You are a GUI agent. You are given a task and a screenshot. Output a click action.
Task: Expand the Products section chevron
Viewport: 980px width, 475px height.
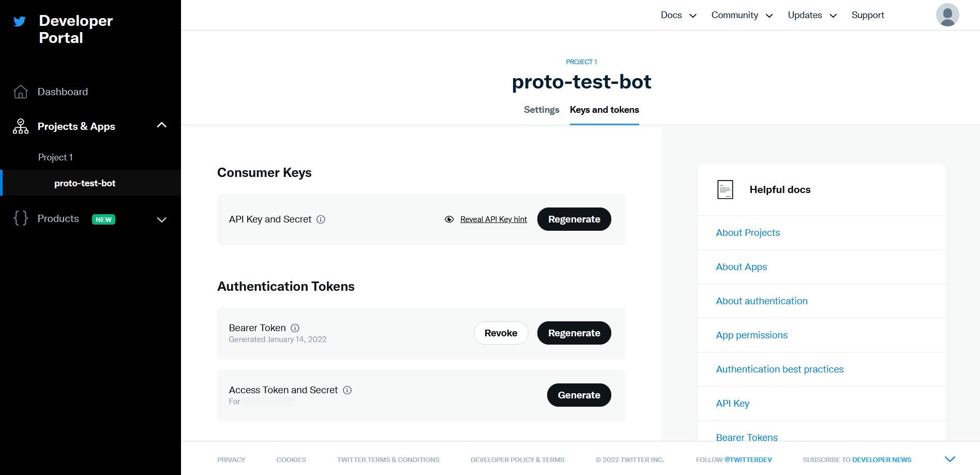tap(161, 219)
